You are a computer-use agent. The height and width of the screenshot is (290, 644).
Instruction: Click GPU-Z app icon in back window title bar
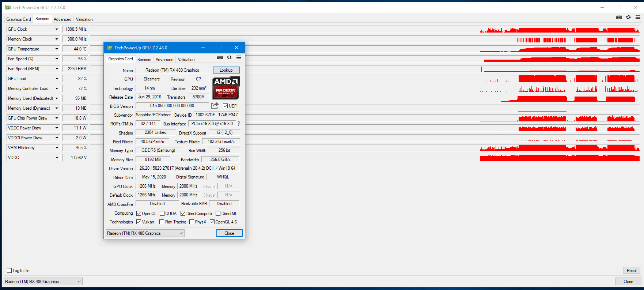click(8, 7)
